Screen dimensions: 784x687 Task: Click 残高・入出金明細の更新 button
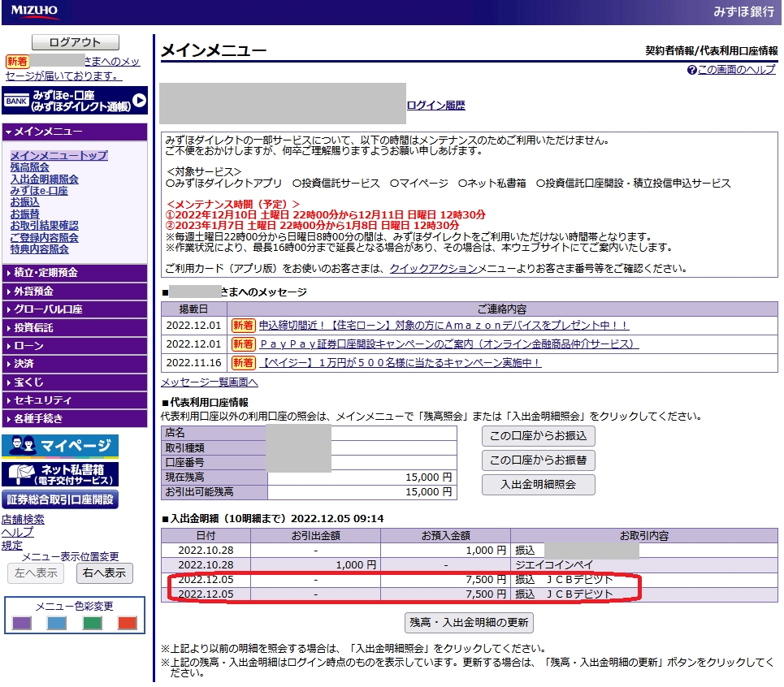click(x=469, y=623)
